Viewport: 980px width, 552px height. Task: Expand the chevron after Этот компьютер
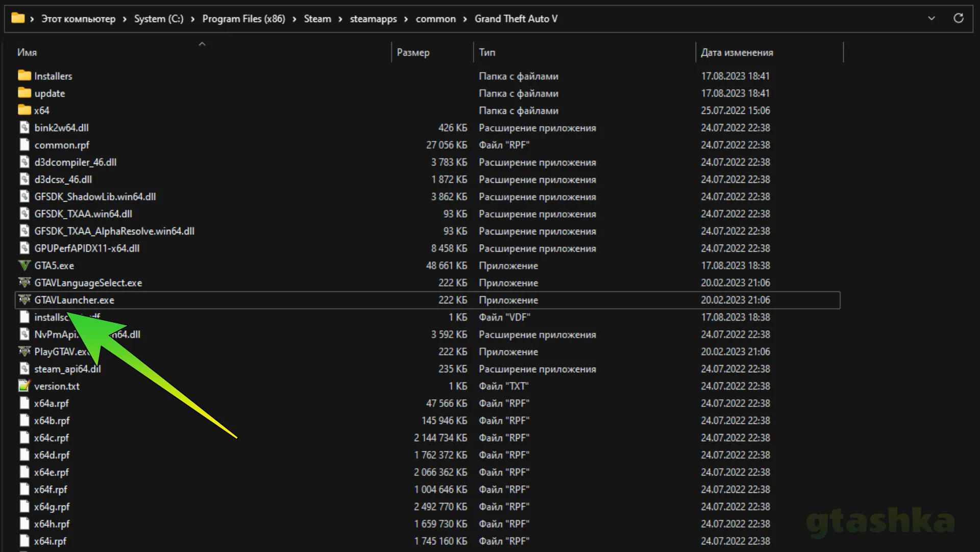(125, 19)
